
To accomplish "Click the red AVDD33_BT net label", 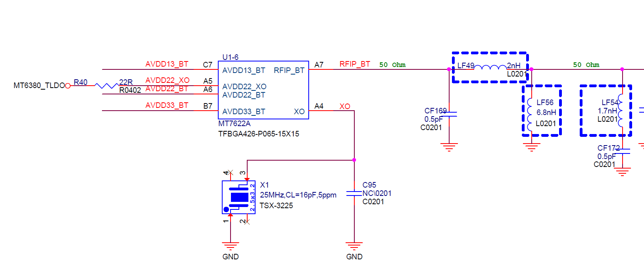I will 167,105.
